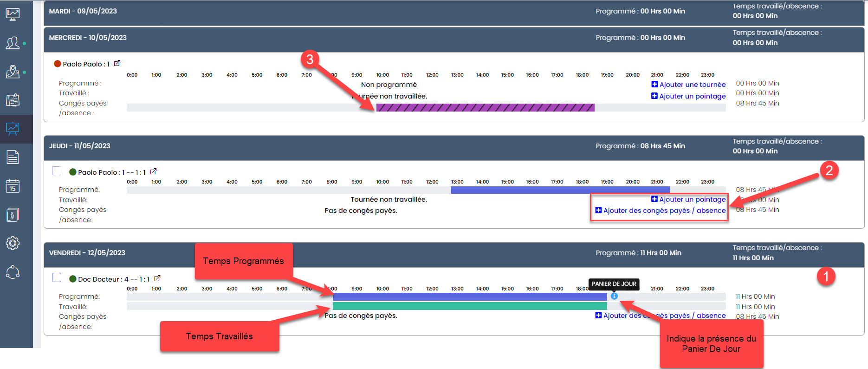
Task: Expand the MARDI - 09/05/2023 day header
Action: (83, 11)
